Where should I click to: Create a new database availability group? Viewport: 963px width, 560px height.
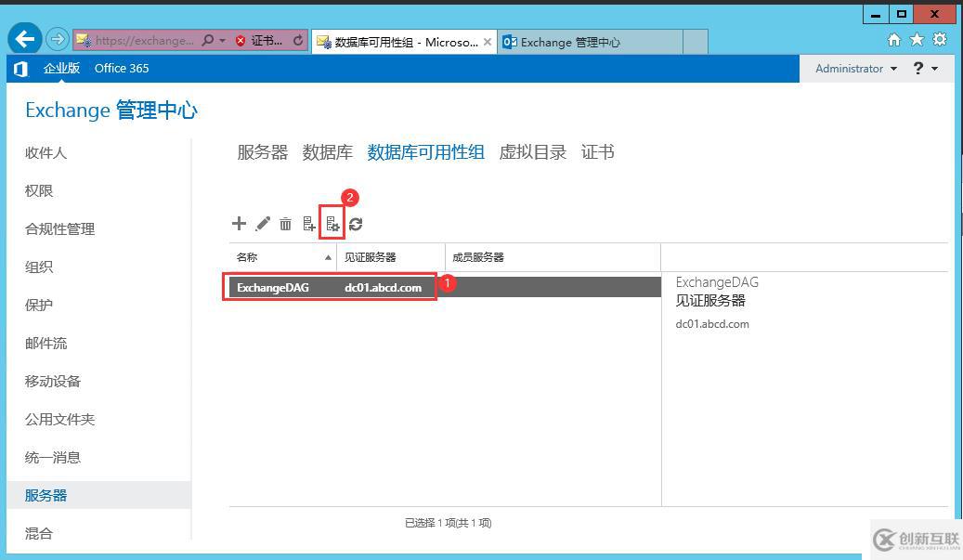coord(239,223)
